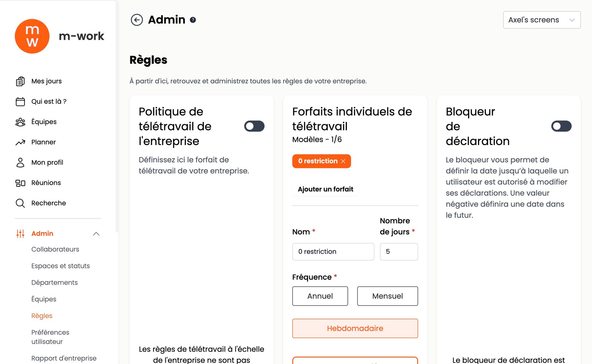Collapse the Admin menu chevron
The height and width of the screenshot is (364, 592).
click(96, 234)
